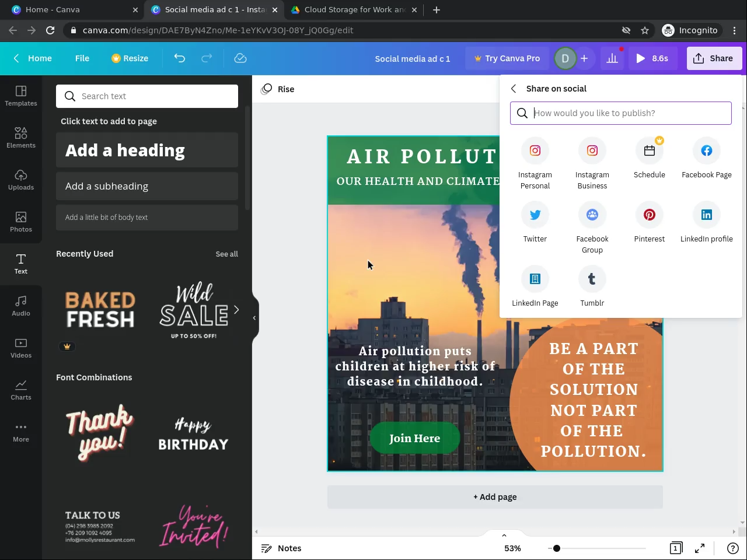The image size is (747, 560).
Task: Open the Charts panel
Action: coord(21,390)
